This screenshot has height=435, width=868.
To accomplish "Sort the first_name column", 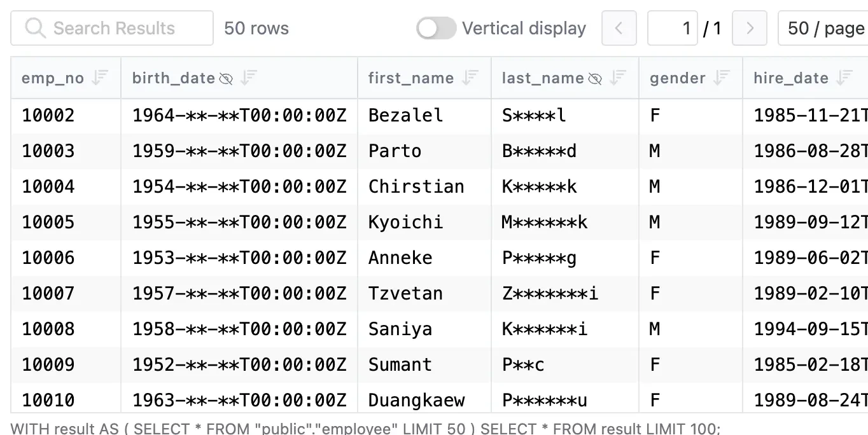I will [470, 78].
